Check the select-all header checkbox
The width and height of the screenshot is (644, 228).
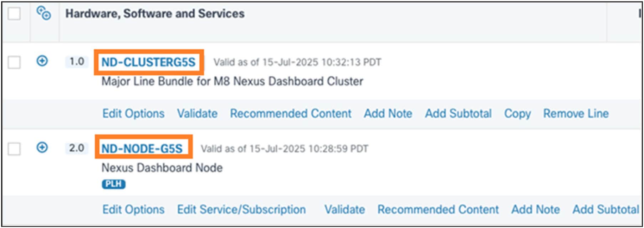(14, 14)
